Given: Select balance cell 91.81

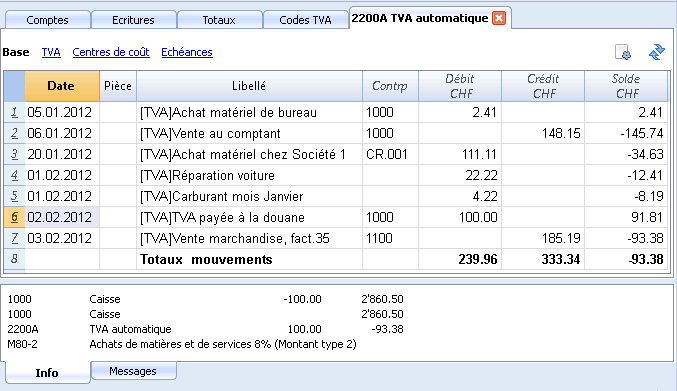Looking at the screenshot, I should 626,217.
